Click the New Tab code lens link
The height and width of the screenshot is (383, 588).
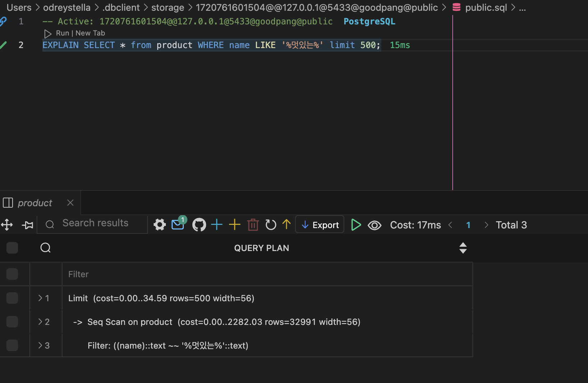[x=90, y=33]
